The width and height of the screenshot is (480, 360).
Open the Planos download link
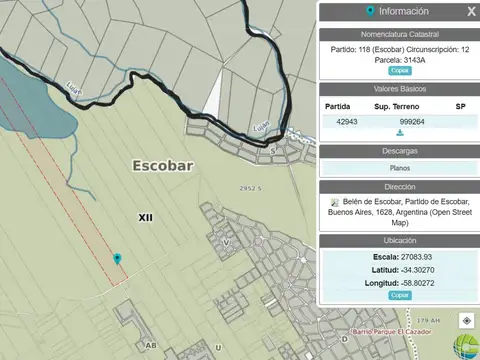pyautogui.click(x=400, y=168)
